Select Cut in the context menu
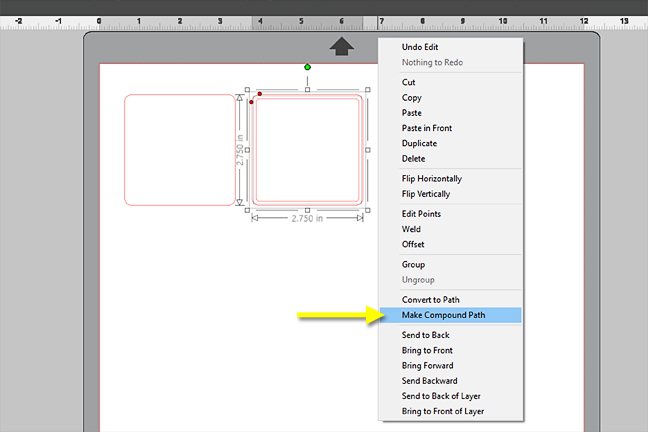The width and height of the screenshot is (648, 432). 450,82
